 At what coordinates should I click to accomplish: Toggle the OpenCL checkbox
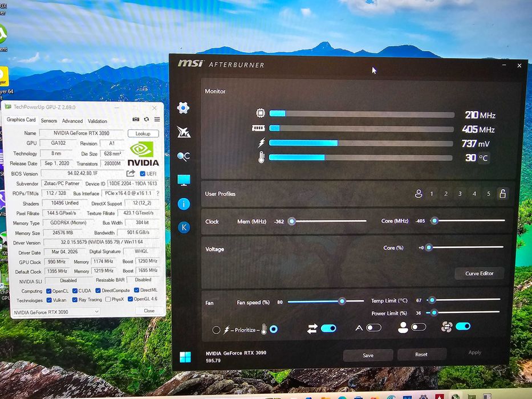click(48, 291)
